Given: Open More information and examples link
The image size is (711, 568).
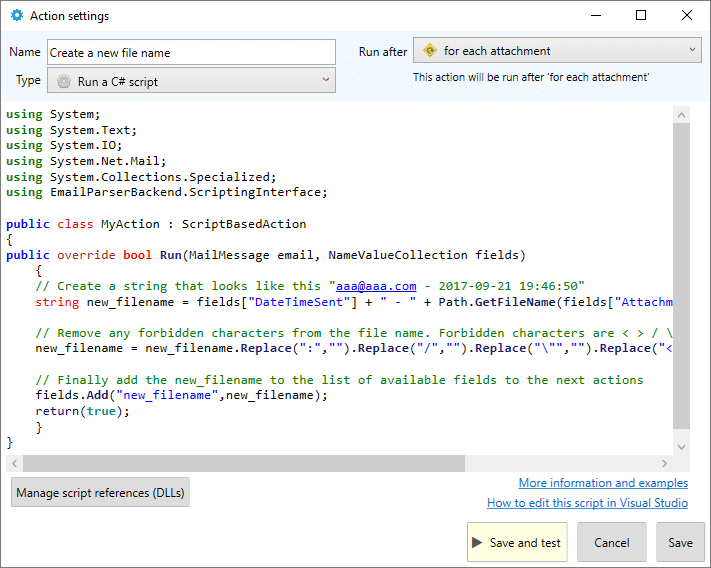Looking at the screenshot, I should 603,483.
